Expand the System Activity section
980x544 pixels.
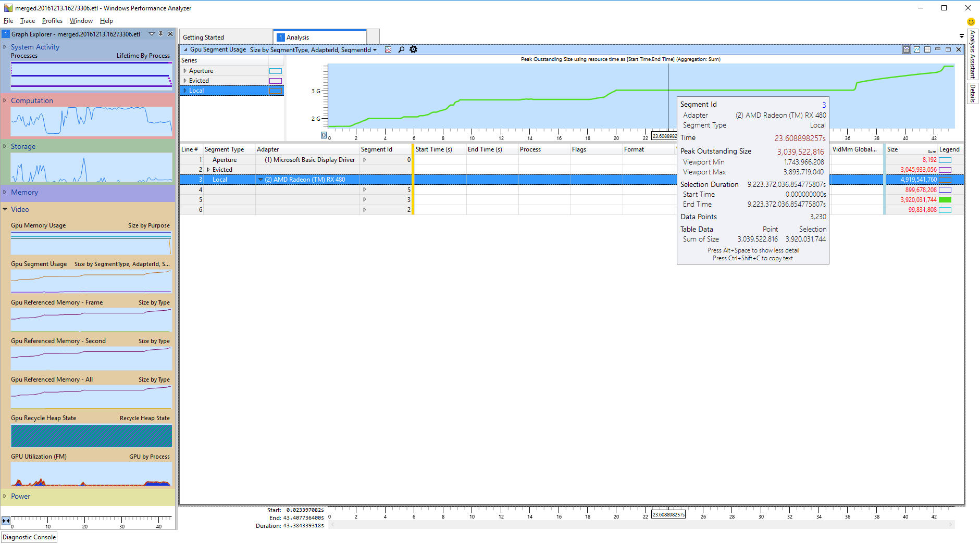[x=5, y=47]
